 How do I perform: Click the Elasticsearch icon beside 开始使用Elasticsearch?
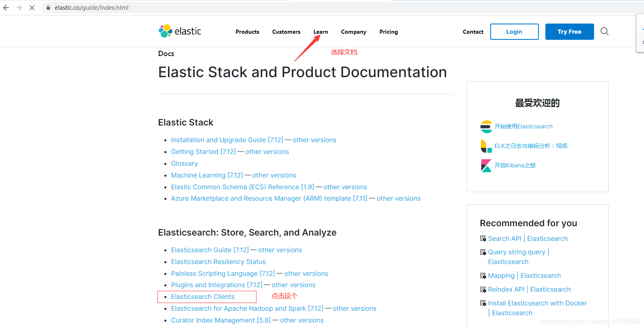486,127
